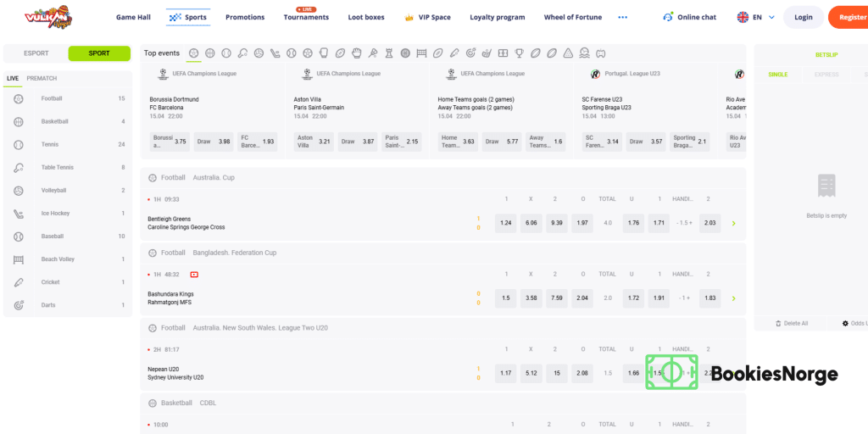Open the Loyalty program menu item
This screenshot has height=434, width=868.
[497, 17]
